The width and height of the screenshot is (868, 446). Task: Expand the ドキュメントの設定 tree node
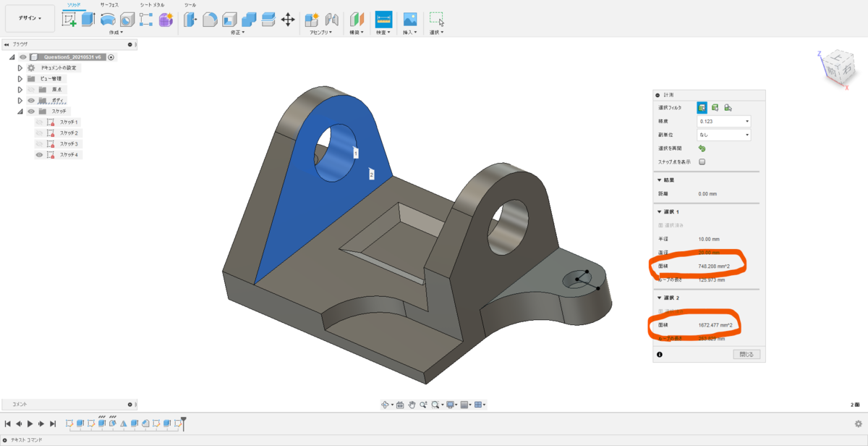click(20, 68)
